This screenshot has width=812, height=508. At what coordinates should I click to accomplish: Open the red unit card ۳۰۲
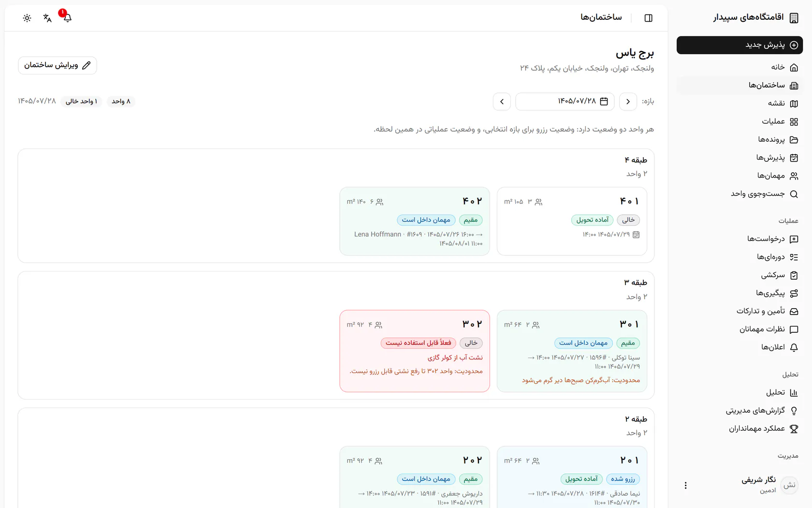click(415, 351)
